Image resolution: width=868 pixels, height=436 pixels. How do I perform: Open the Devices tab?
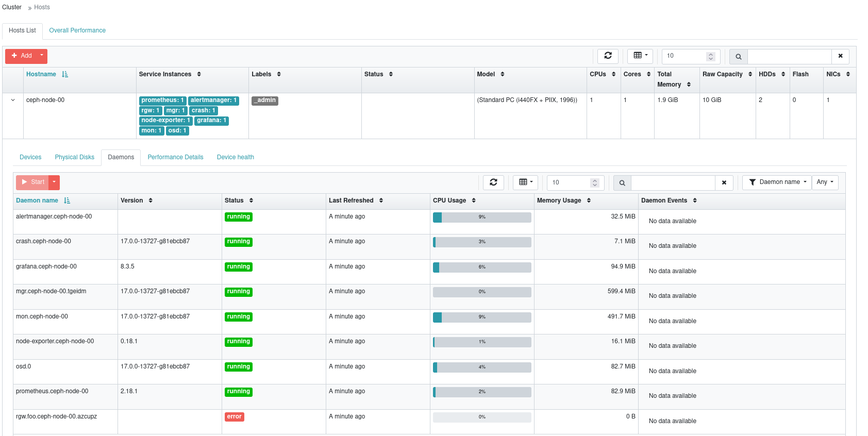30,157
